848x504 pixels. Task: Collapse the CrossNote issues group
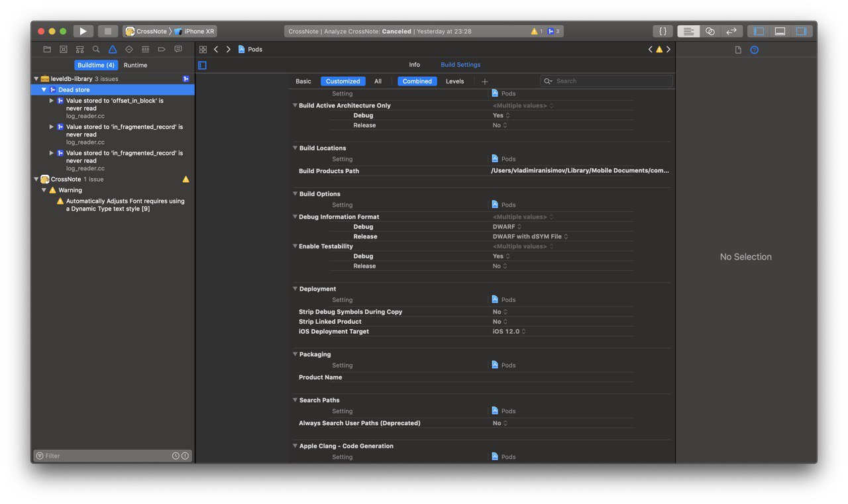pos(36,179)
